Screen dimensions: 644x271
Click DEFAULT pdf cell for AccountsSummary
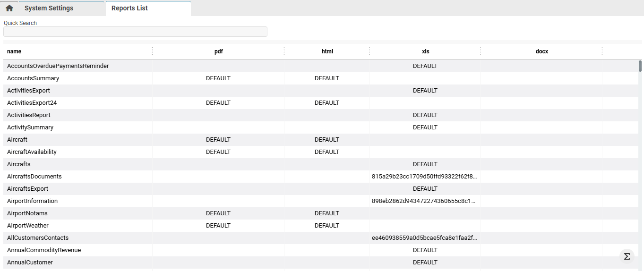(218, 78)
